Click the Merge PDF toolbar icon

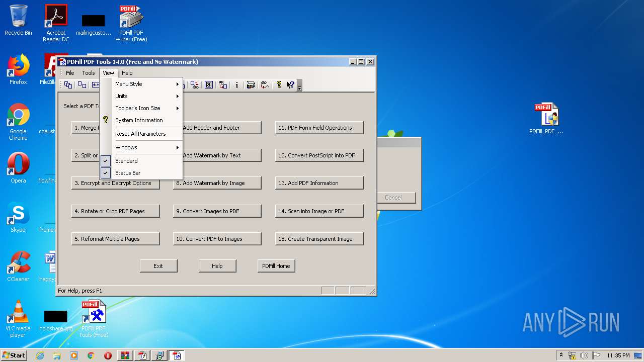coord(68,85)
